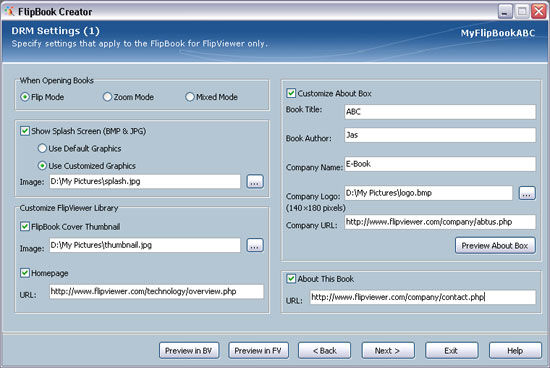The width and height of the screenshot is (550, 368).
Task: Click the About This Book URL field
Action: [x=423, y=297]
